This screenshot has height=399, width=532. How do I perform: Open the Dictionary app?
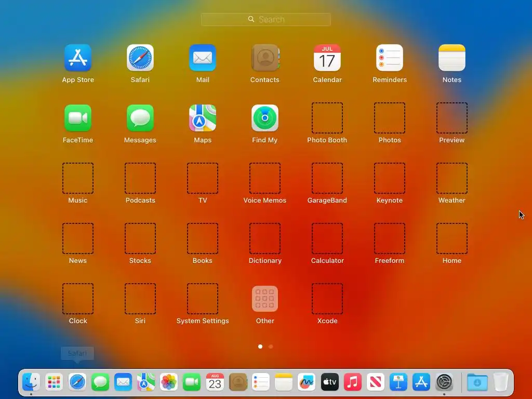coord(265,238)
